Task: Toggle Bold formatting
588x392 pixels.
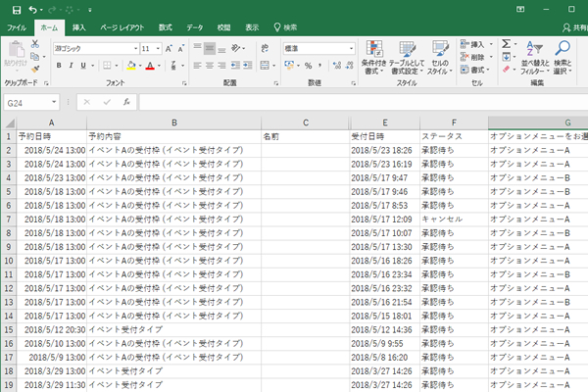Action: click(x=59, y=66)
